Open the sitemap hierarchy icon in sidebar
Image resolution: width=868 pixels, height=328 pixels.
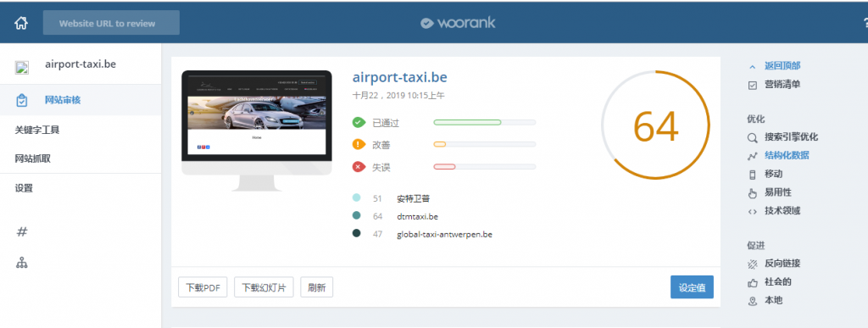pos(21,263)
